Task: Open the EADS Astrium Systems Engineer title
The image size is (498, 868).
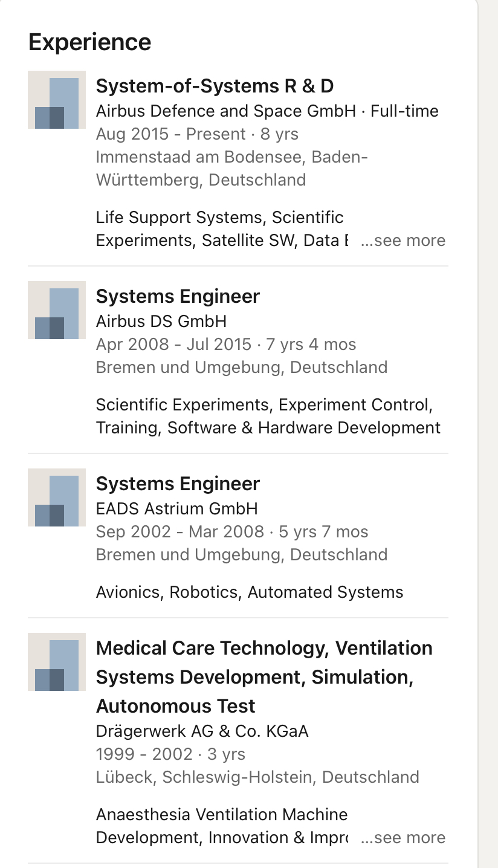Action: tap(178, 484)
